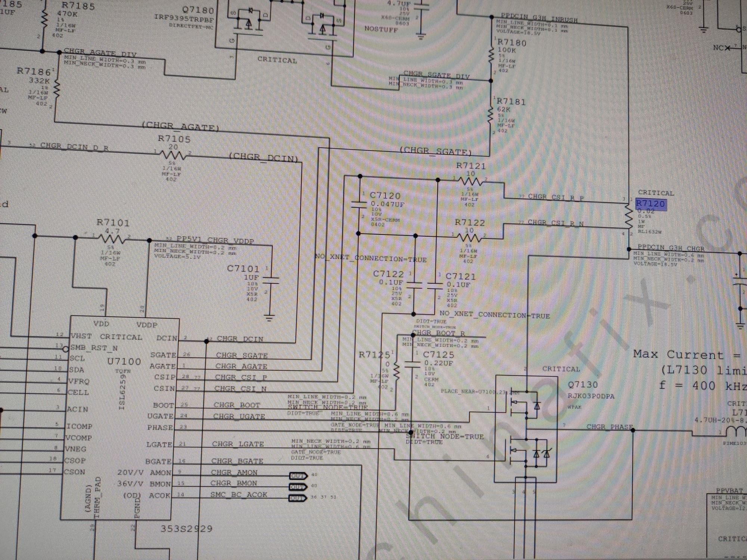Click the highlighted R7120 reference label
This screenshot has width=747, height=560.
(x=650, y=204)
